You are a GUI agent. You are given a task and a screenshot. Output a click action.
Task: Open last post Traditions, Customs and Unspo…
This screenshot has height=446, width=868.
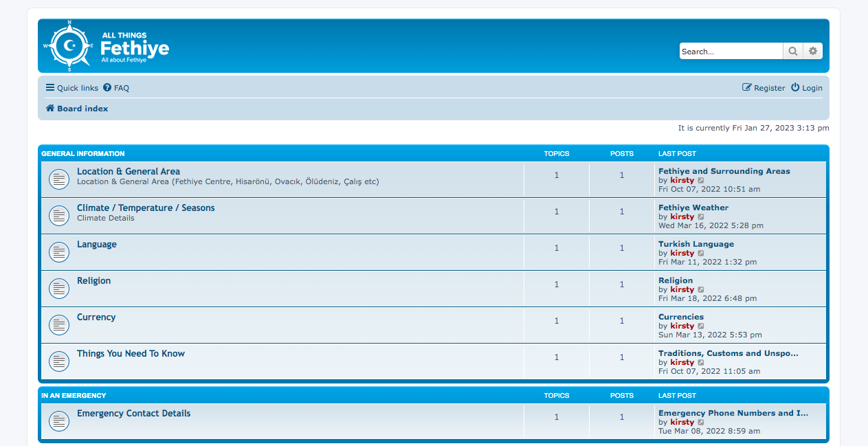pyautogui.click(x=728, y=353)
